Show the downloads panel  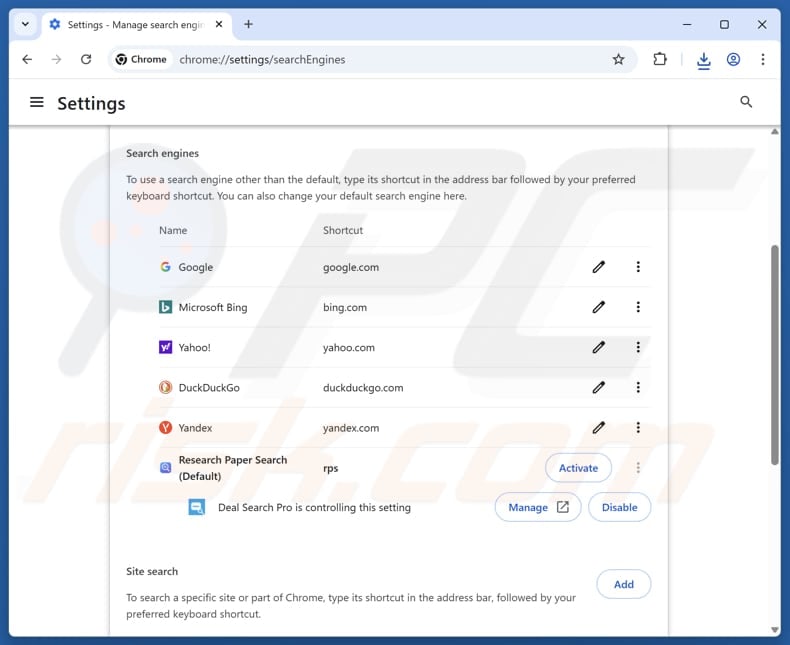703,60
